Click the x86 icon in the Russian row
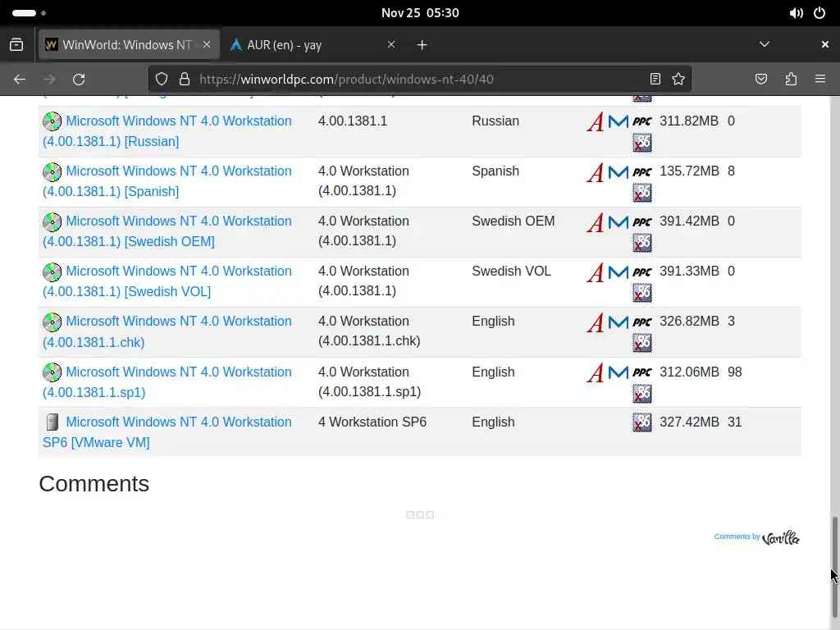The height and width of the screenshot is (630, 840). pyautogui.click(x=641, y=143)
